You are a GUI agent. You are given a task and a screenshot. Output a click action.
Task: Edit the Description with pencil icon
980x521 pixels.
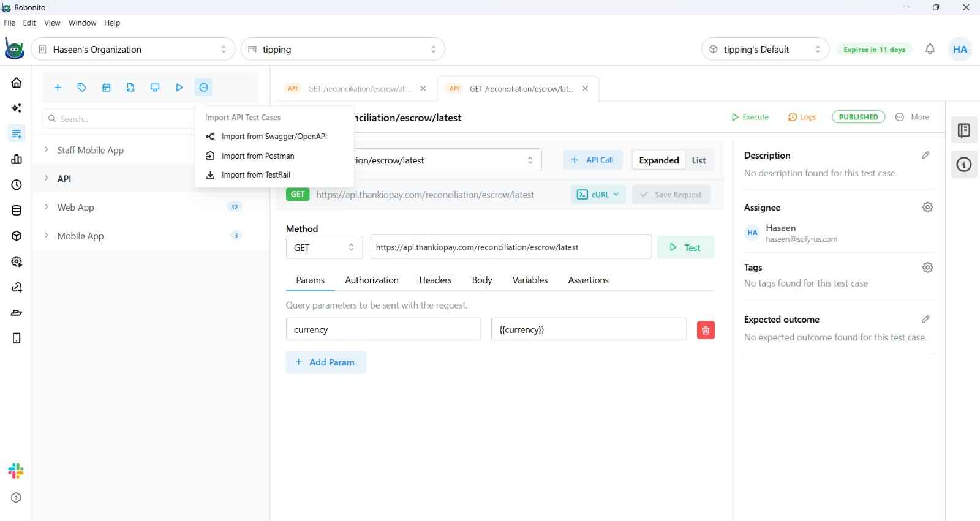[x=925, y=156]
